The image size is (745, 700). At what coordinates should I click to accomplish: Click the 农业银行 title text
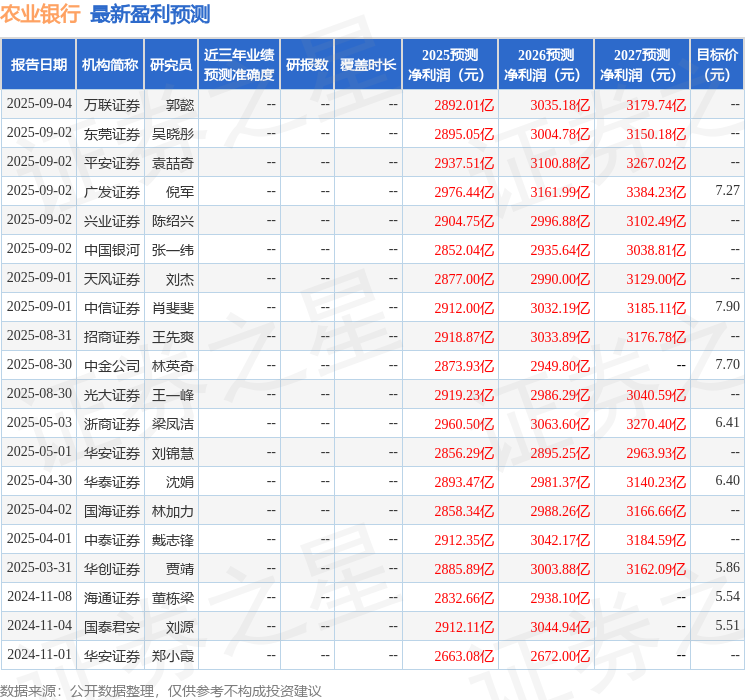coord(40,14)
